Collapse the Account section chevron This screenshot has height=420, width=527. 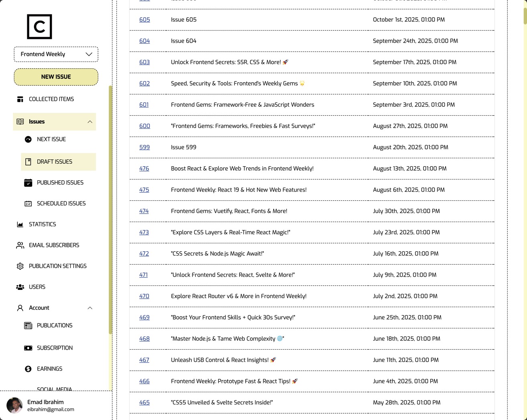[90, 308]
